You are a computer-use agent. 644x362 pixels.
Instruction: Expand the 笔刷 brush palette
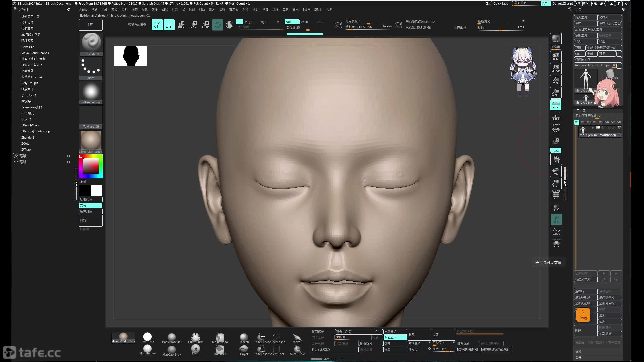23,162
